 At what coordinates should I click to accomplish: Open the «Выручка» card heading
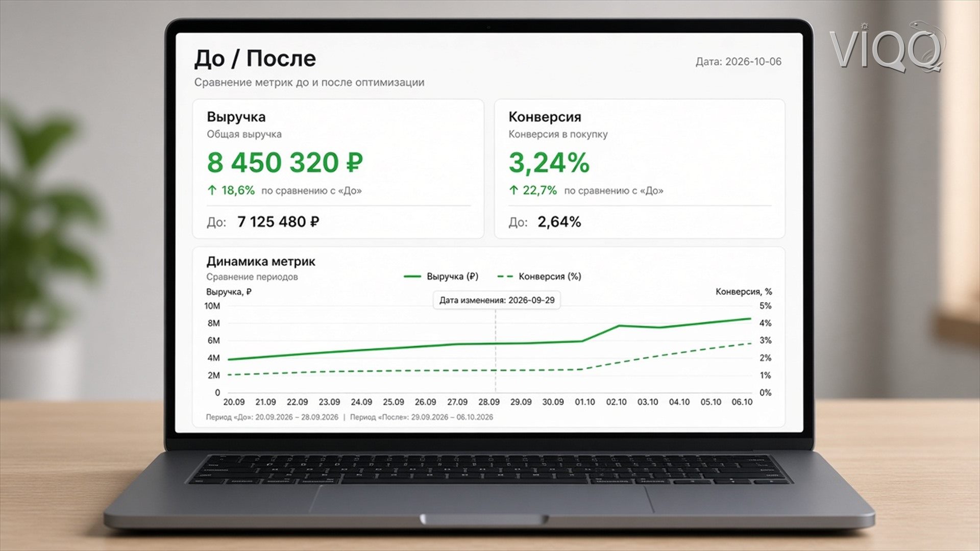[x=236, y=117]
